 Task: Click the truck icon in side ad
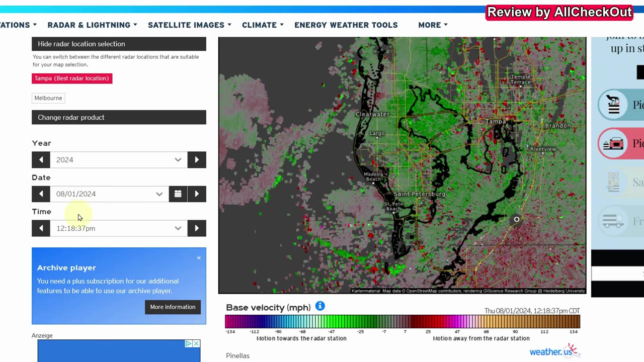pos(613,221)
